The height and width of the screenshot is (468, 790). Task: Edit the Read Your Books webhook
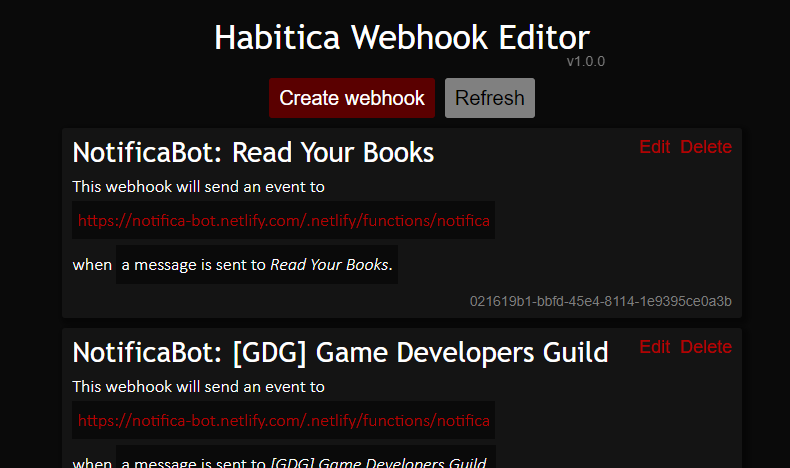point(654,147)
